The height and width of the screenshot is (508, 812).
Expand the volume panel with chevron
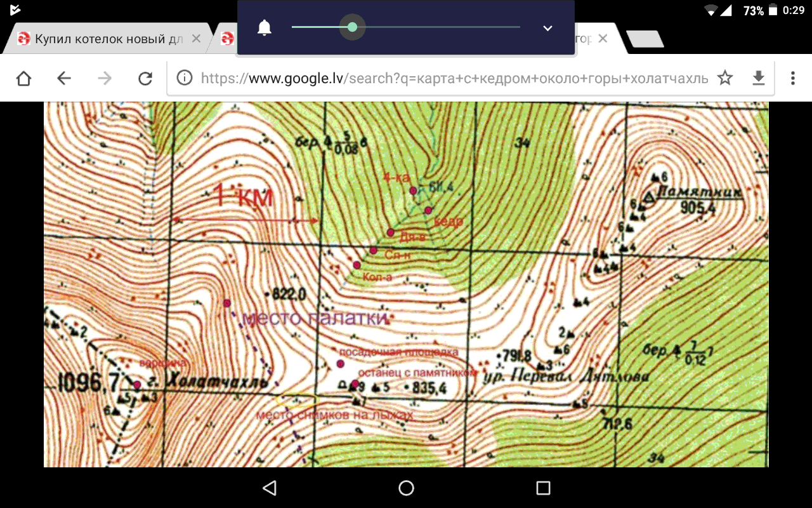coord(547,28)
